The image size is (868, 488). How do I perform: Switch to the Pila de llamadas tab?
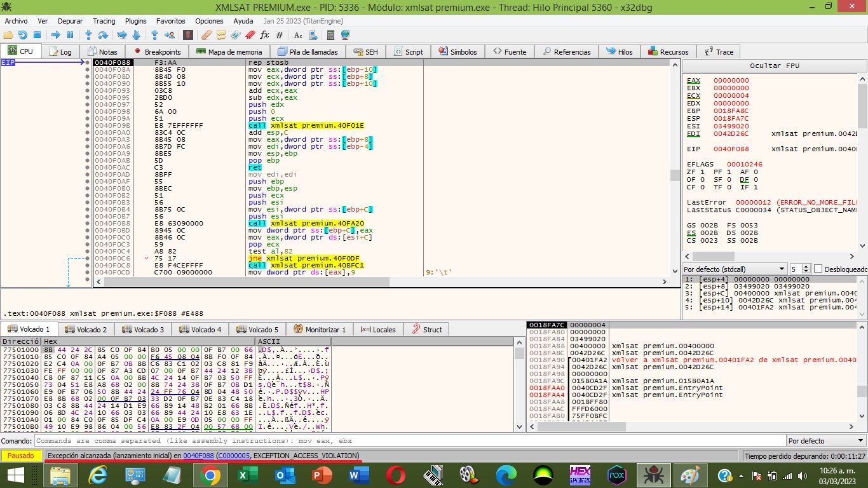[x=308, y=51]
